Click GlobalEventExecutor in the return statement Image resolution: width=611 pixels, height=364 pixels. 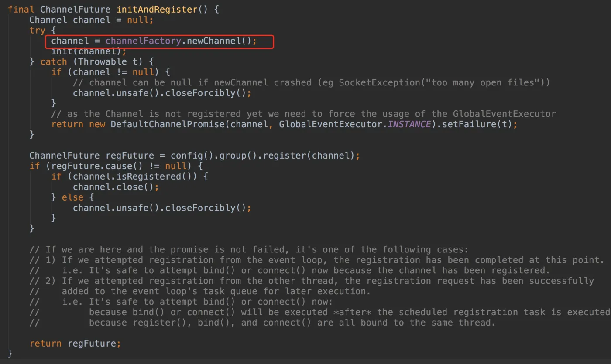330,124
